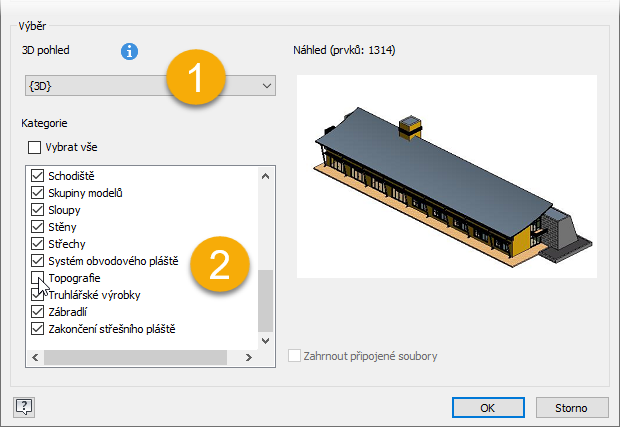The height and width of the screenshot is (427, 620).
Task: Cancel with the Storno button
Action: coord(572,408)
